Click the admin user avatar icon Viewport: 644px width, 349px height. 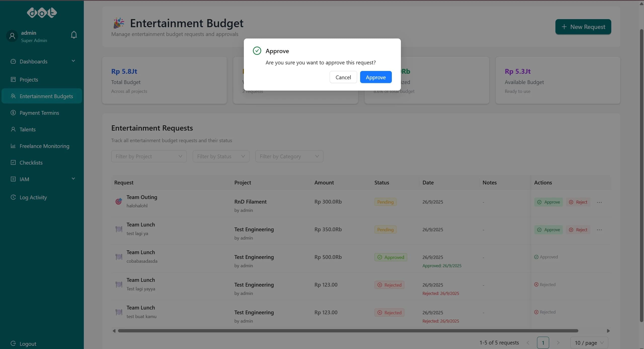click(12, 36)
